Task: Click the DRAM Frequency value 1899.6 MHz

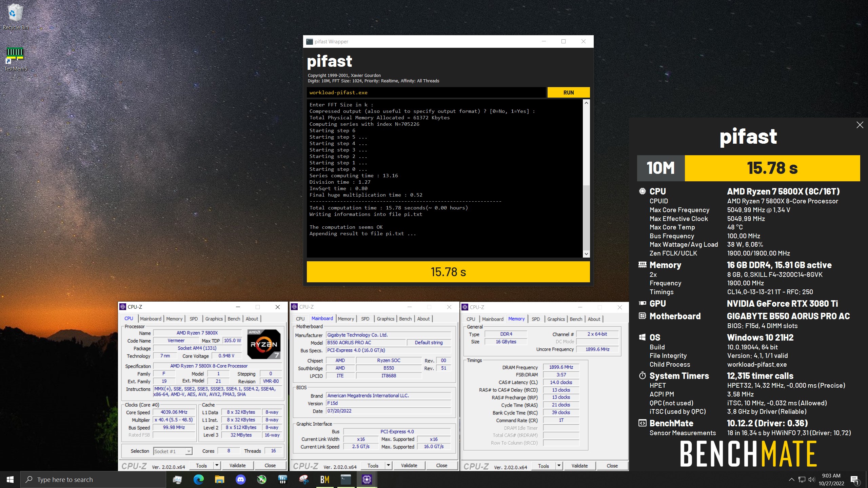Action: click(561, 367)
